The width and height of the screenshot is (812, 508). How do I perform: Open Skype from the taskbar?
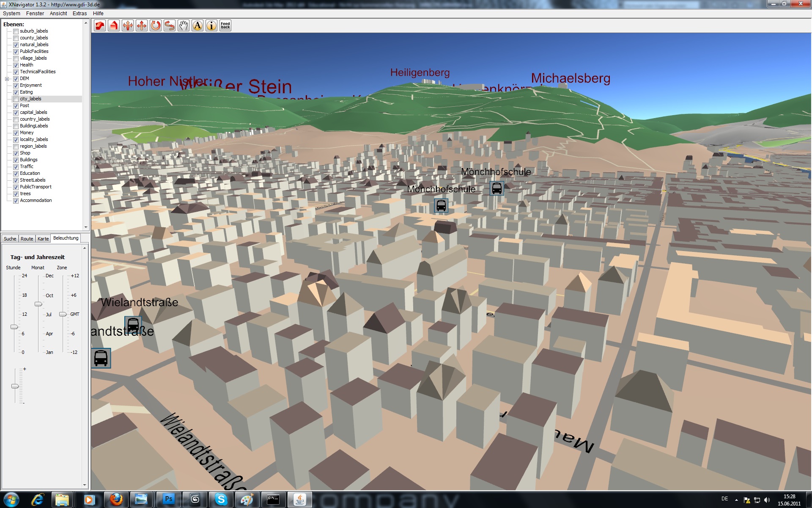[221, 500]
